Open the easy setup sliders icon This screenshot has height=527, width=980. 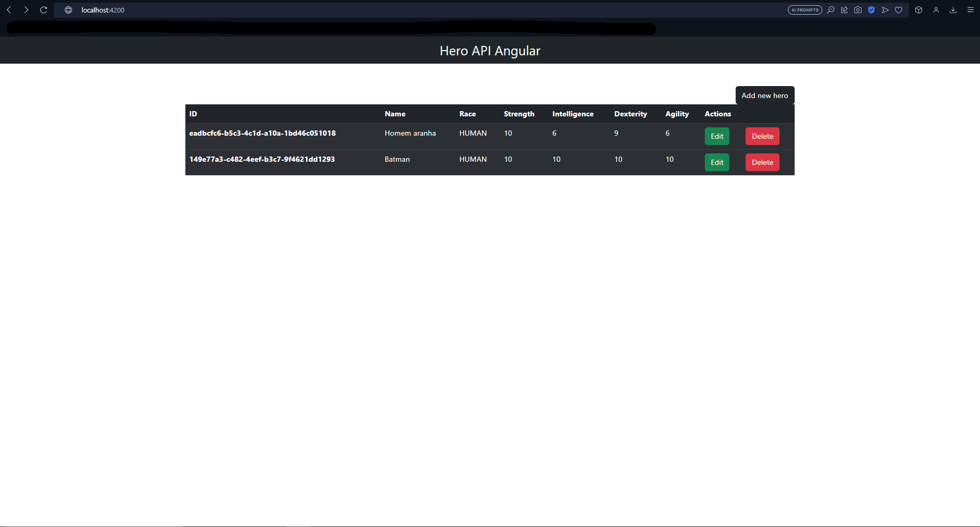pyautogui.click(x=971, y=10)
